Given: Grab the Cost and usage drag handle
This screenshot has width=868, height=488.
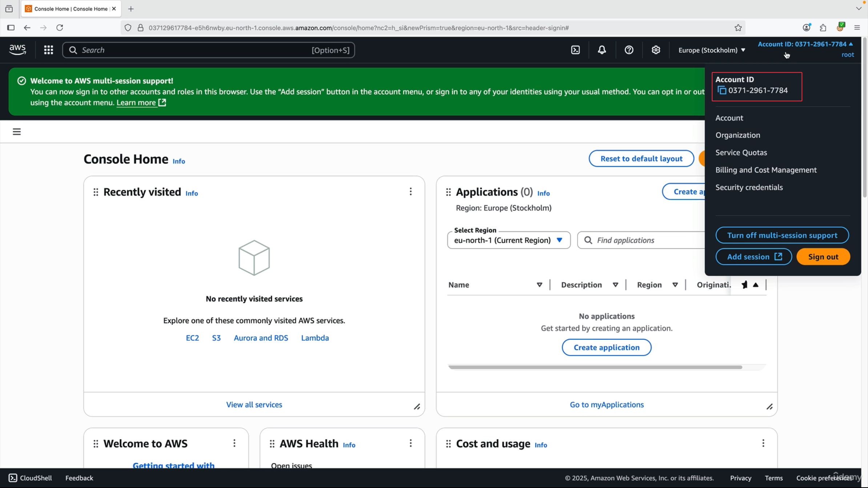Looking at the screenshot, I should click(x=448, y=444).
